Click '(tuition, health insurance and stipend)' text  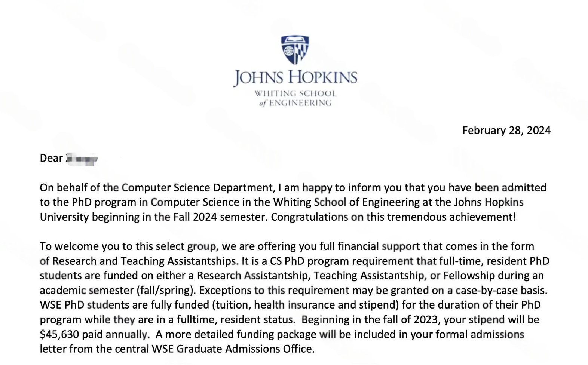pos(305,305)
